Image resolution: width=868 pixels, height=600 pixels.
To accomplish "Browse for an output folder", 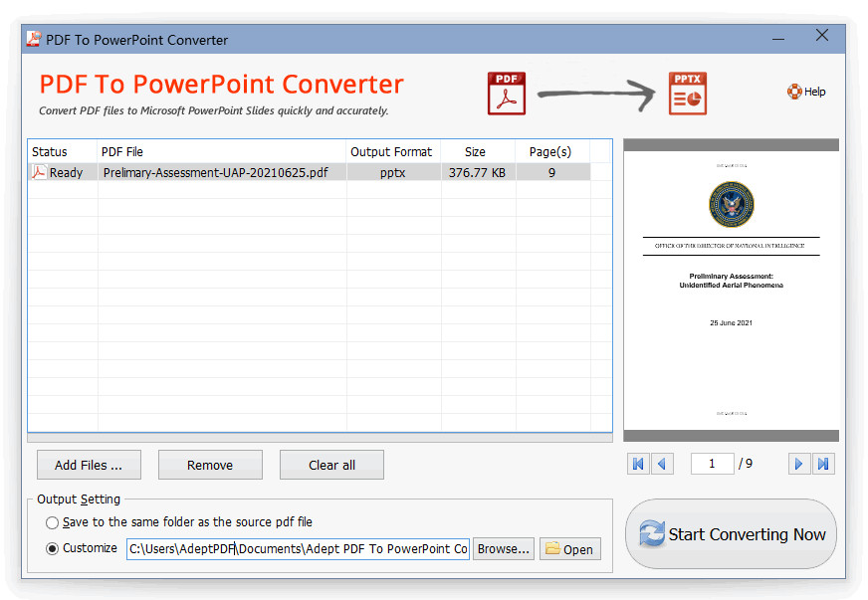I will coord(503,549).
